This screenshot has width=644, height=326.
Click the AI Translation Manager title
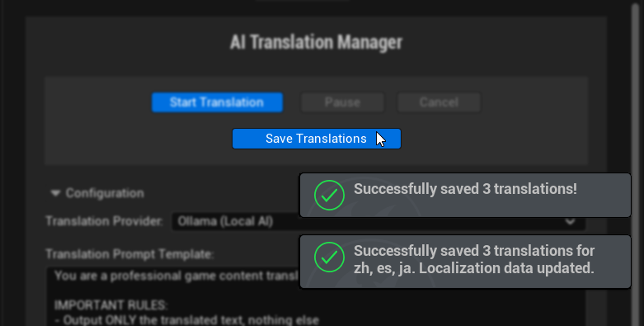(x=316, y=42)
